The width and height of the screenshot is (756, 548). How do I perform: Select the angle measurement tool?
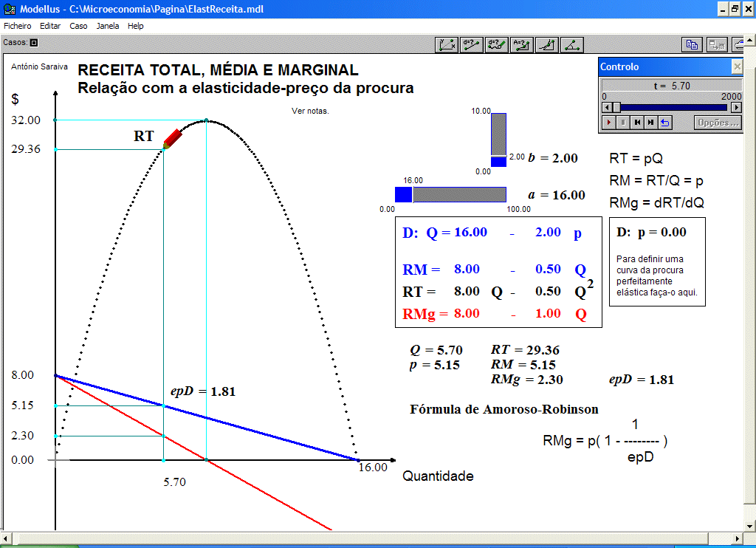tap(571, 44)
